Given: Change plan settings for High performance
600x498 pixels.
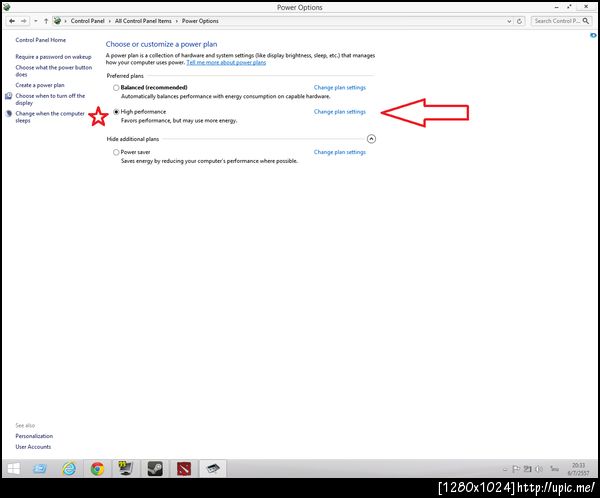Looking at the screenshot, I should tap(340, 112).
